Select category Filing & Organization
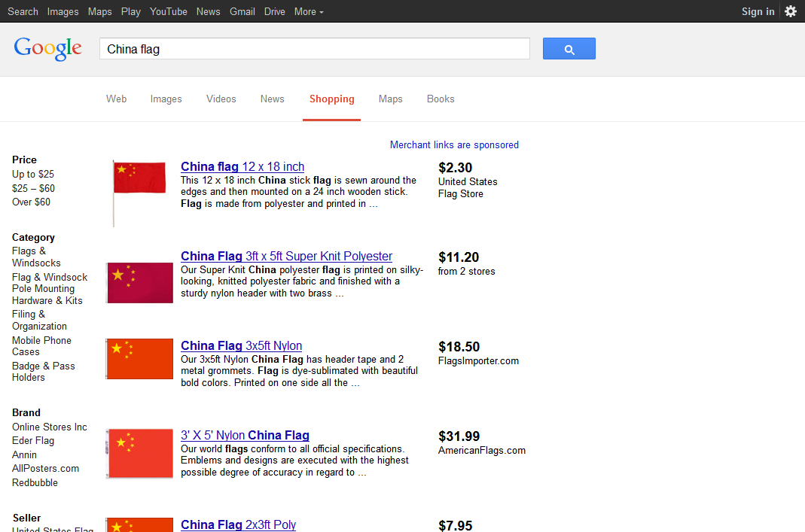Viewport: 805px width, 532px height. [x=39, y=320]
